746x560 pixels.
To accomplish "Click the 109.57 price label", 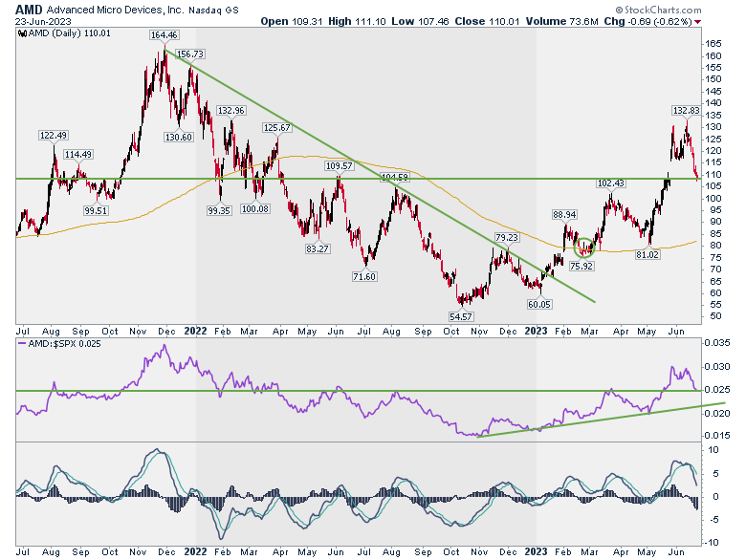I will pos(339,166).
